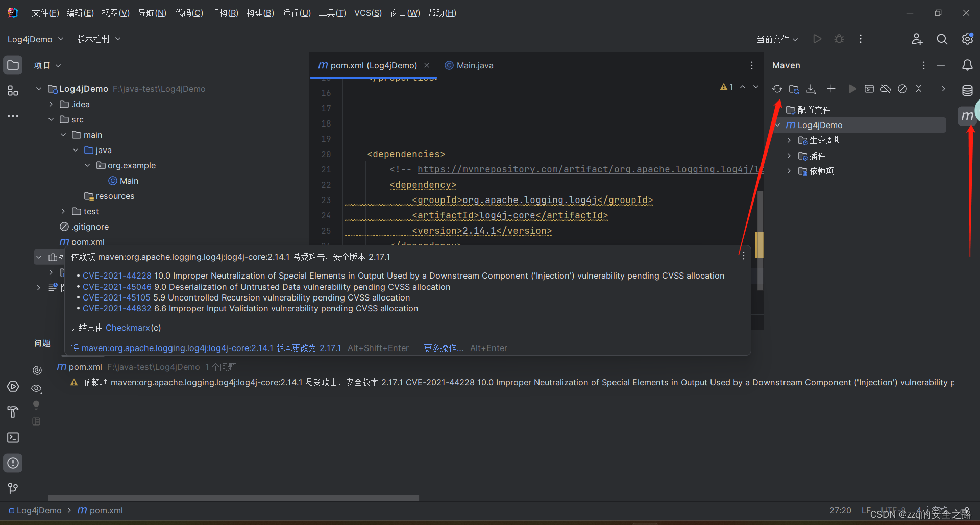The image size is (980, 525).
Task: Toggle Maven offline mode
Action: [886, 89]
